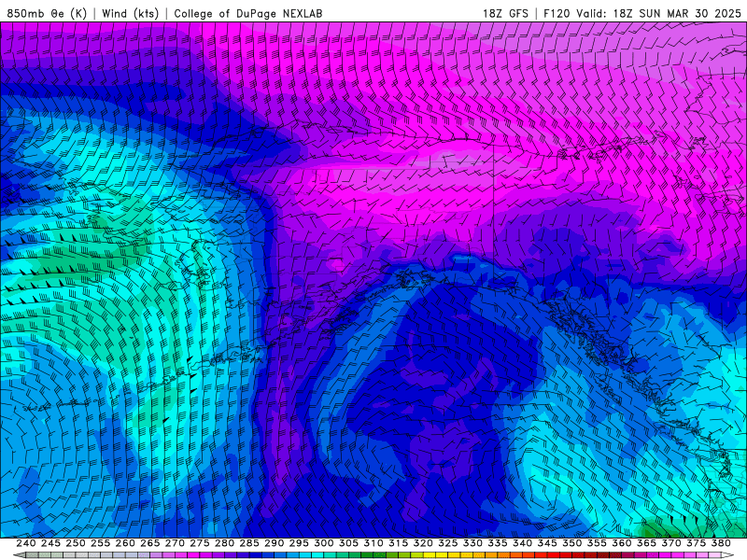The height and width of the screenshot is (560, 747).
Task: Click the 340 color scale label
Action: tap(522, 543)
